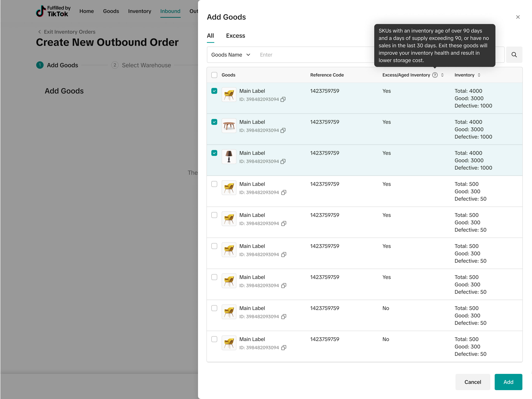Check the fourth row chair checkbox
Image resolution: width=532 pixels, height=399 pixels.
click(214, 184)
